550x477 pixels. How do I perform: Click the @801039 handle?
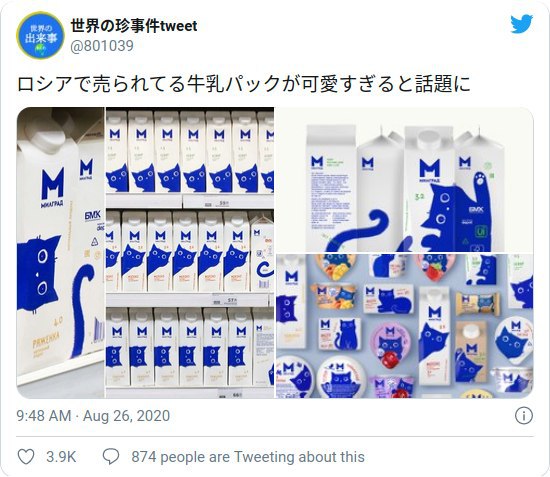102,46
